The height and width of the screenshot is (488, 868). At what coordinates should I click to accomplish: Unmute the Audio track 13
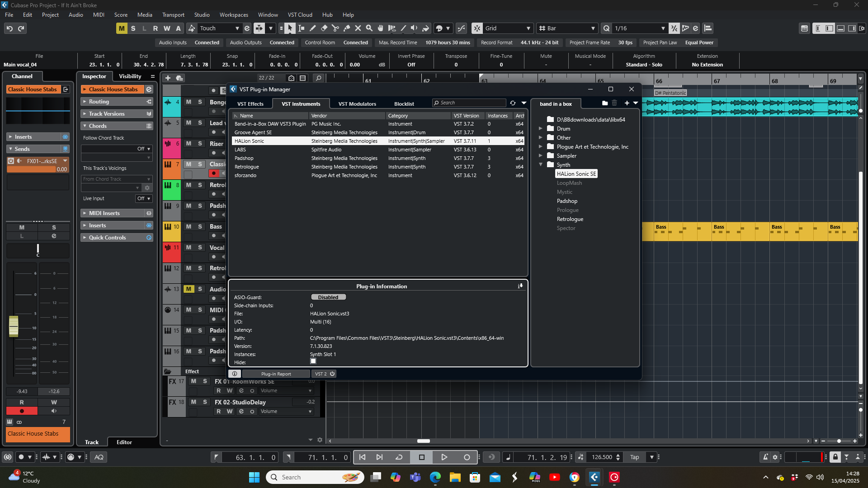[189, 289]
